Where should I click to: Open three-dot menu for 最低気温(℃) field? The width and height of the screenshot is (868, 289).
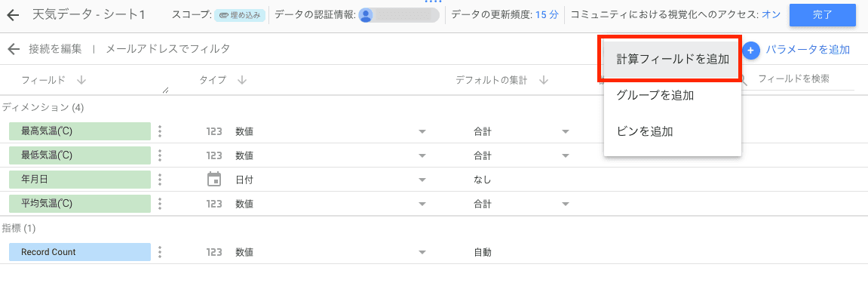coord(160,155)
